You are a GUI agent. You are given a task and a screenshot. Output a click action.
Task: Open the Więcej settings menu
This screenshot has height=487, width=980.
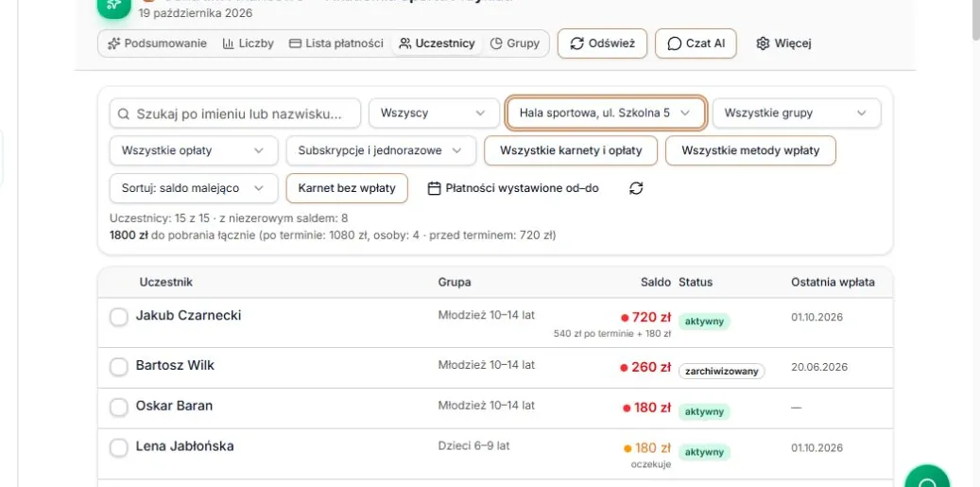783,43
